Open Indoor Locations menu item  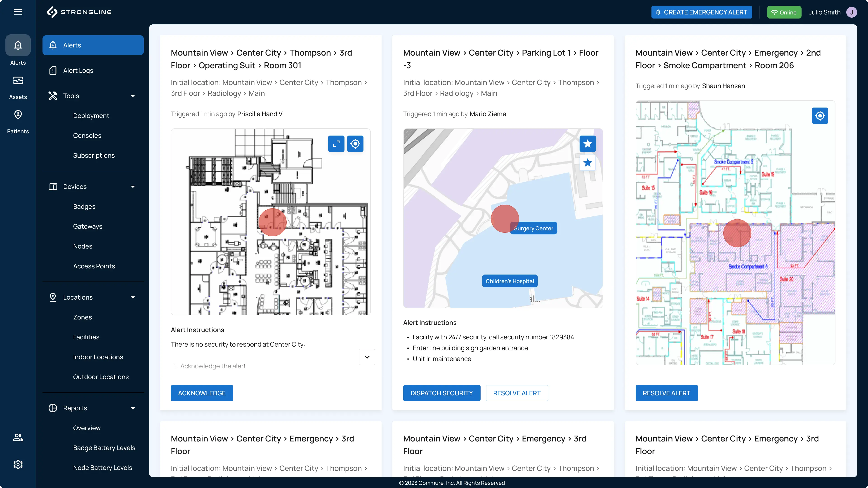(x=98, y=357)
